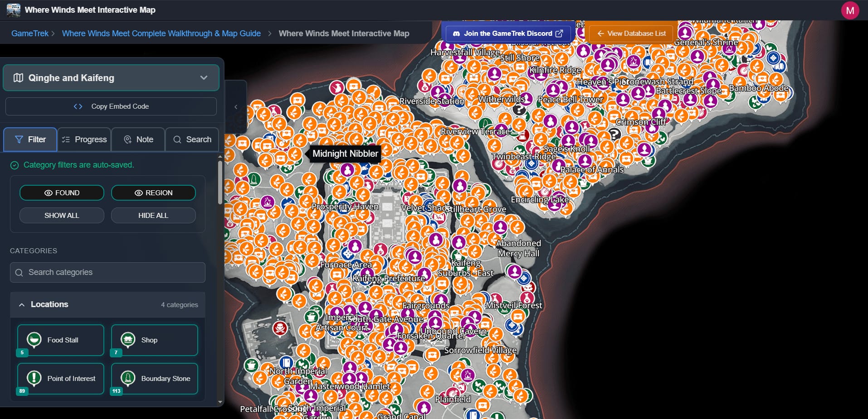
Task: Click the question mark marker near Crimson Cliff
Action: coord(614,134)
